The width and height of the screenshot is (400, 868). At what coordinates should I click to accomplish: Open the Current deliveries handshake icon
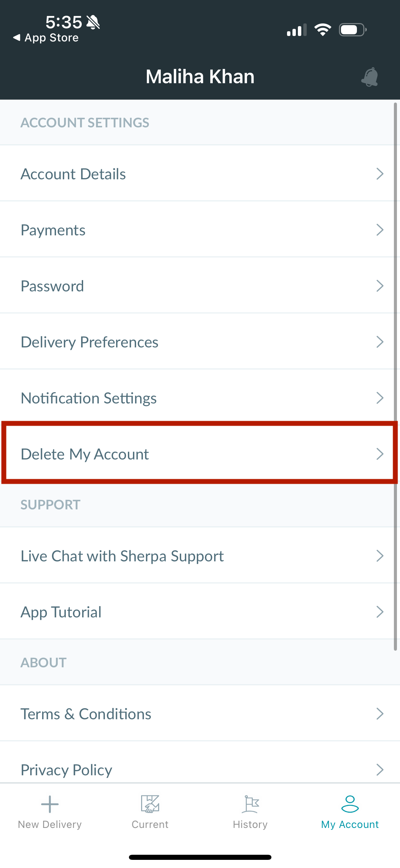(150, 804)
